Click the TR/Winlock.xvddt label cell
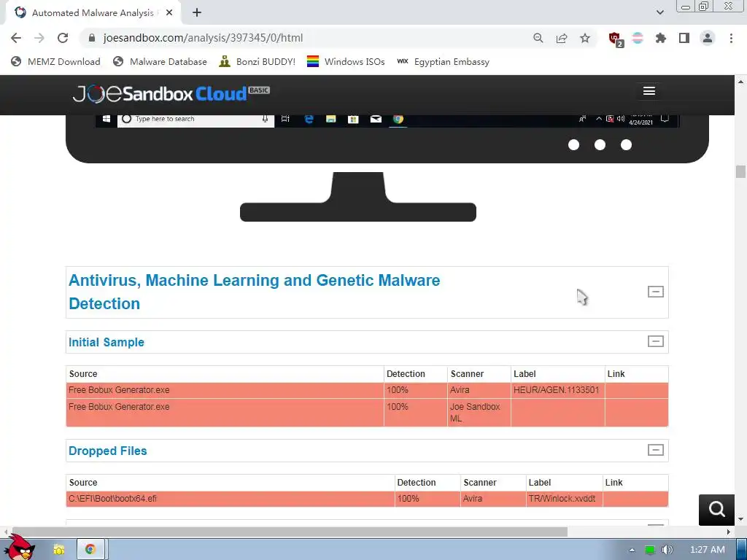Image resolution: width=747 pixels, height=560 pixels. (565, 499)
